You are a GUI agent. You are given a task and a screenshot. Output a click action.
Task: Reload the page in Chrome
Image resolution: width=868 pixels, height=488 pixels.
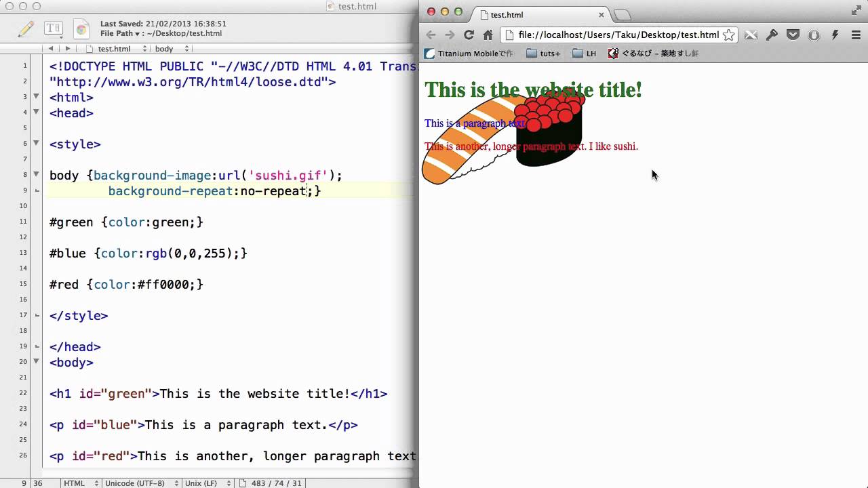(x=469, y=35)
